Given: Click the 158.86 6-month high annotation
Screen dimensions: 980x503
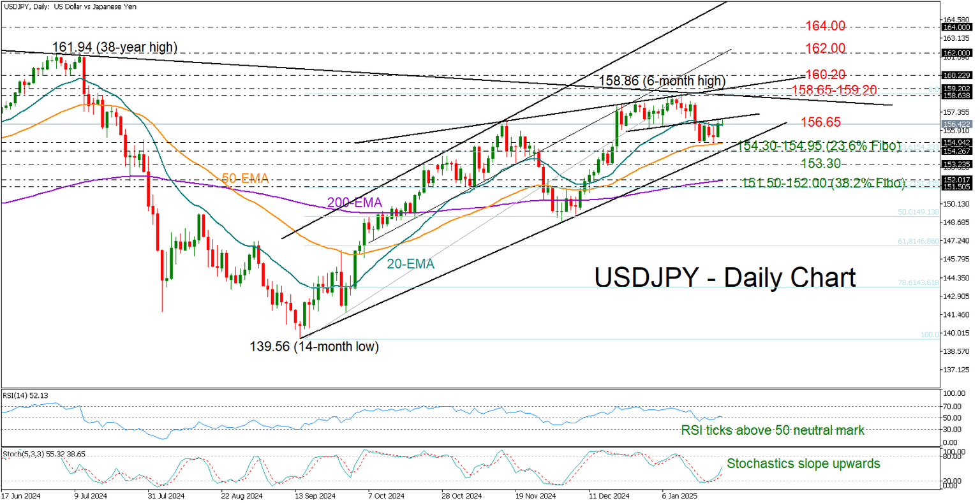Looking at the screenshot, I should tap(662, 81).
